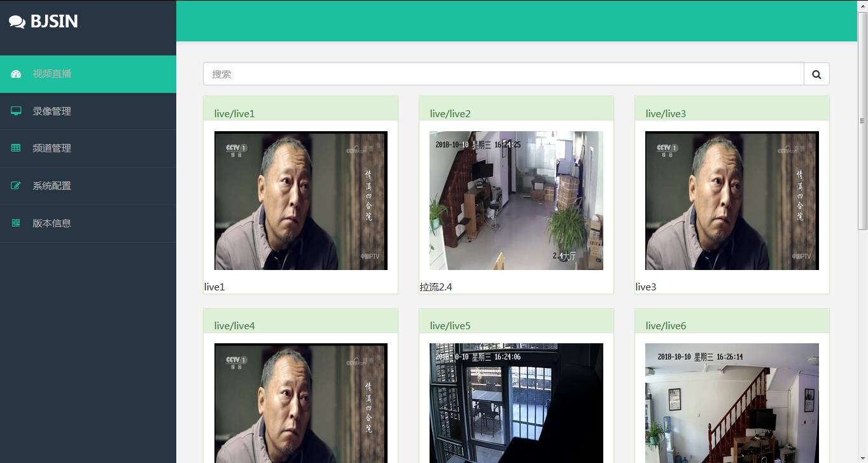
Task: Focus the 搜索 search input field
Action: tap(503, 74)
